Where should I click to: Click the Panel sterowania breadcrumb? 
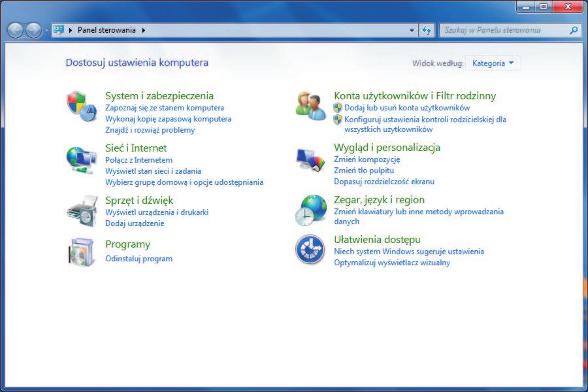pos(106,30)
